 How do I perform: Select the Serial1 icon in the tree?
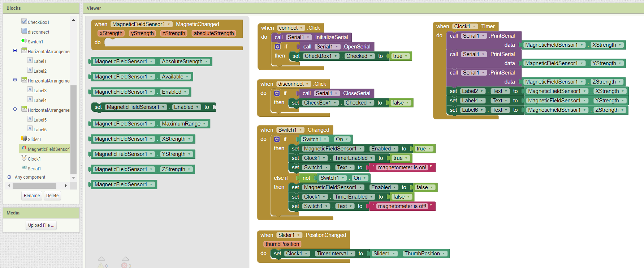24,168
